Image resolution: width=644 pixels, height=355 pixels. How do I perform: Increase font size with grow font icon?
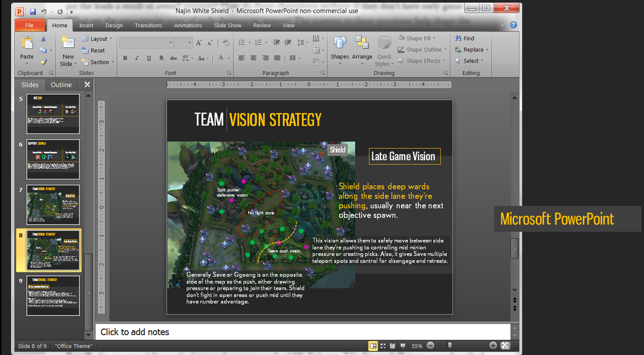pyautogui.click(x=199, y=43)
